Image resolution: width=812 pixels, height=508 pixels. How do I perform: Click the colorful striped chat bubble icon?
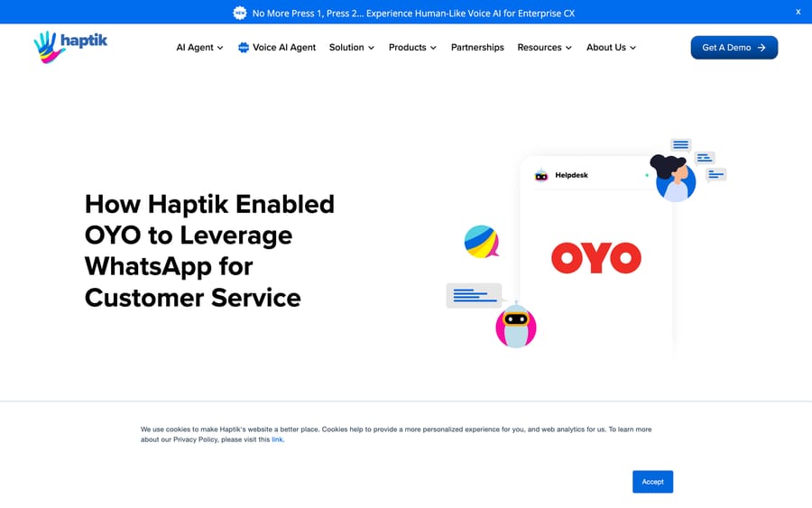pyautogui.click(x=482, y=241)
